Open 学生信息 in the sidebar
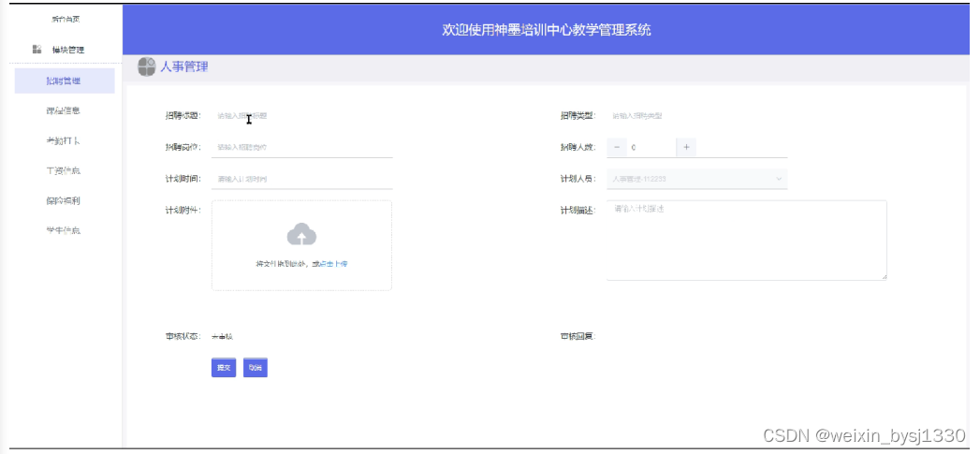 (64, 231)
